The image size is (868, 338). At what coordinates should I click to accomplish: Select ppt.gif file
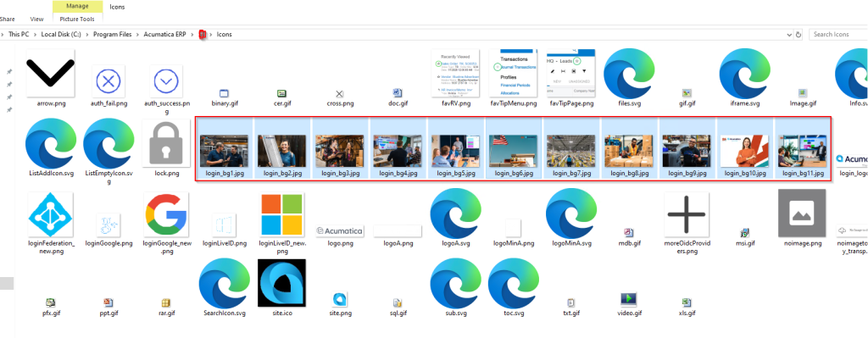tap(108, 302)
